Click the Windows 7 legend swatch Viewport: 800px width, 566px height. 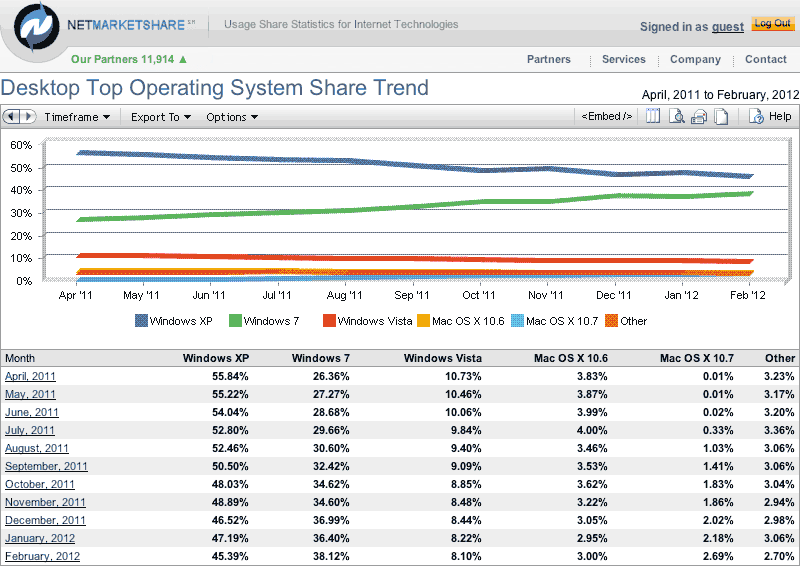[235, 321]
